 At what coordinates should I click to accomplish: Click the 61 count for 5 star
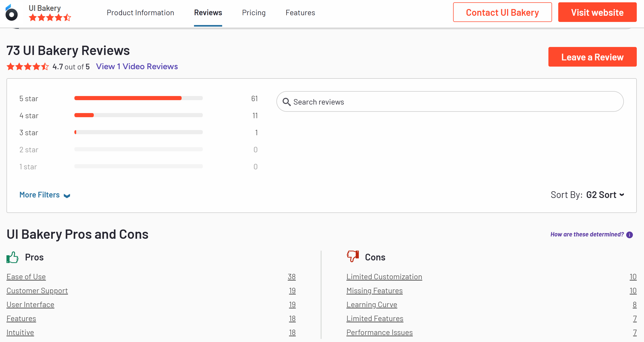click(x=254, y=99)
